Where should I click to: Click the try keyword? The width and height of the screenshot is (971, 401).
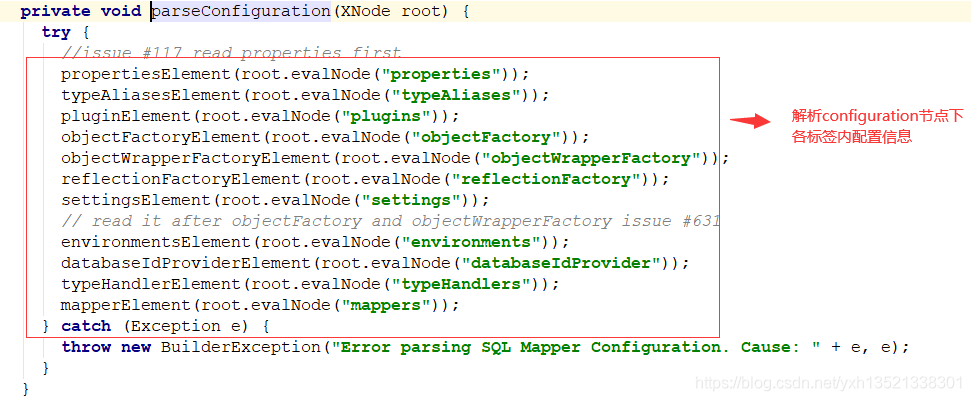click(56, 32)
